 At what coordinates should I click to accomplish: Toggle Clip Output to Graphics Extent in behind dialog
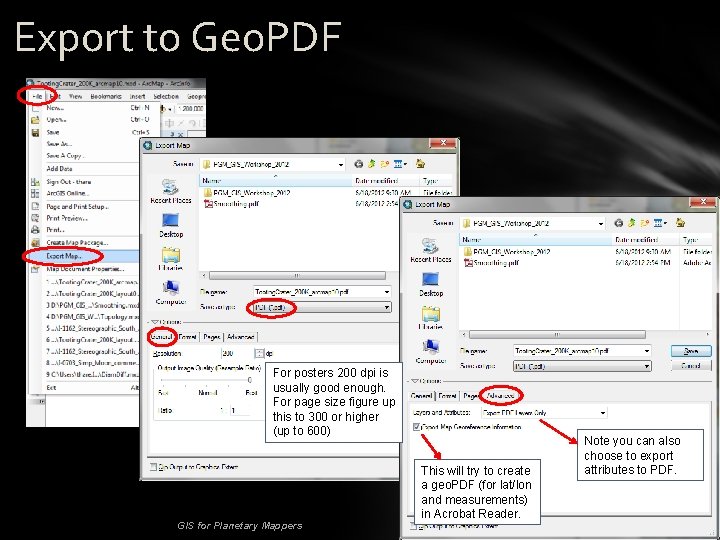[153, 467]
